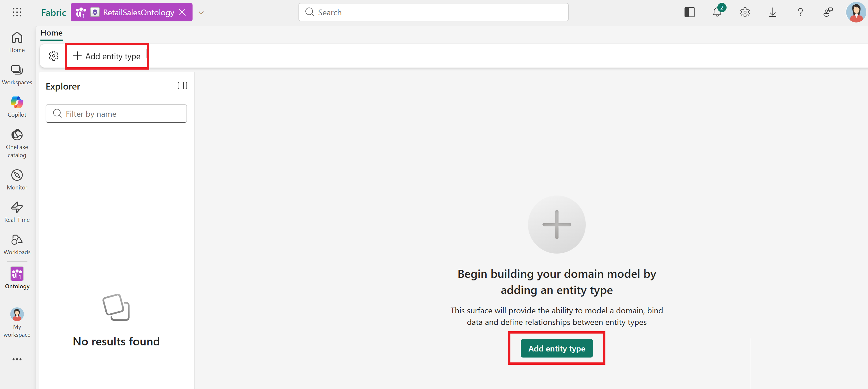Screen dimensions: 868x389
Task: Expand the chevron next to RetailSalesOntology
Action: click(201, 13)
